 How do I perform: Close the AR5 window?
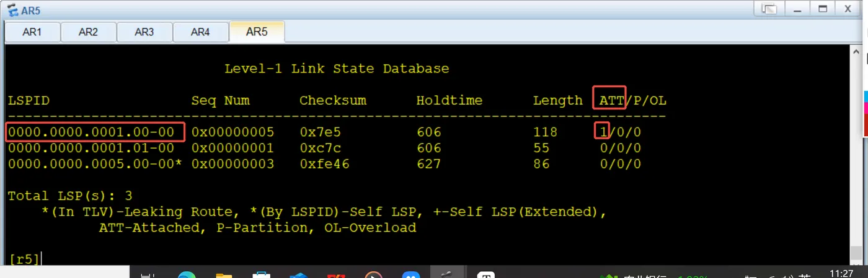click(847, 9)
